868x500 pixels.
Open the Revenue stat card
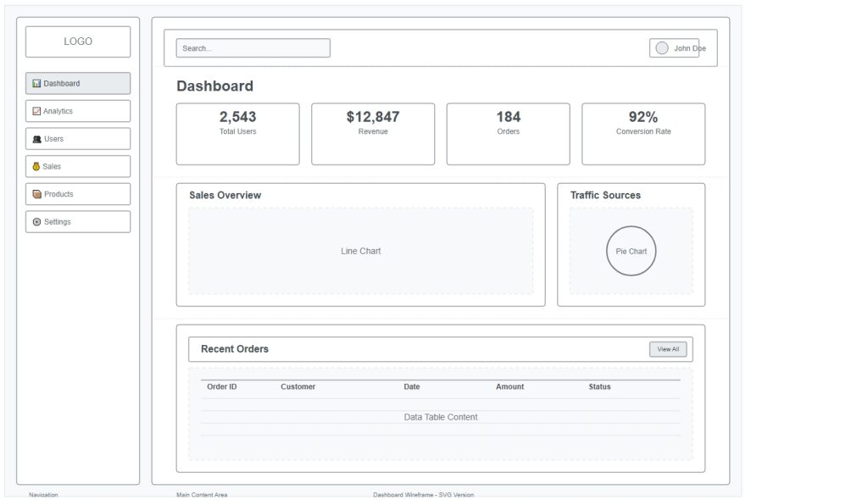click(x=373, y=134)
